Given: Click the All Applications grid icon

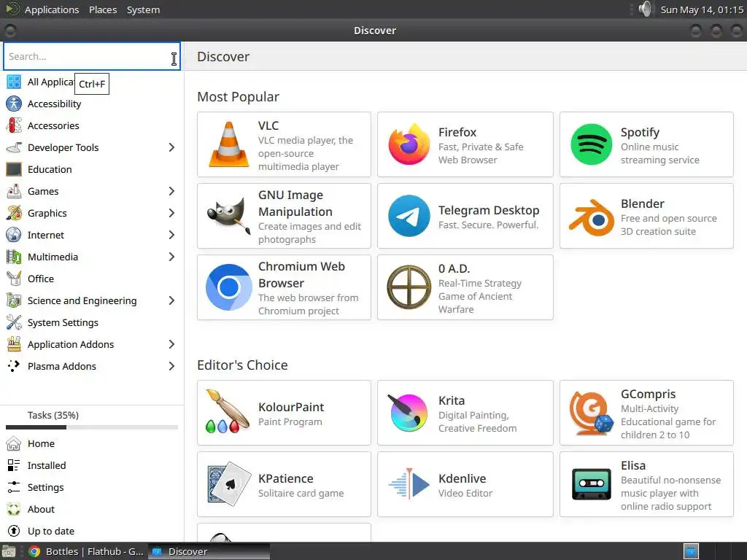Looking at the screenshot, I should pyautogui.click(x=14, y=82).
